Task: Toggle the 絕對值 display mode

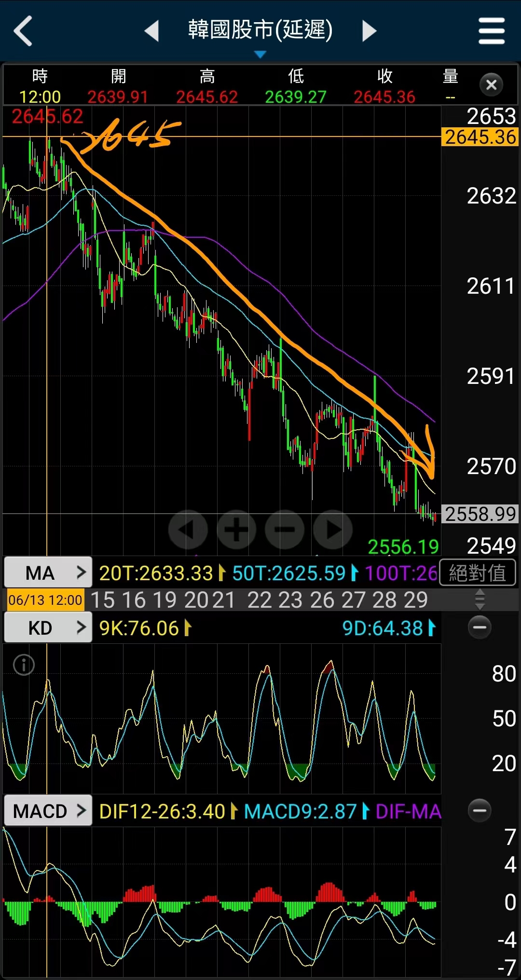Action: pyautogui.click(x=477, y=573)
